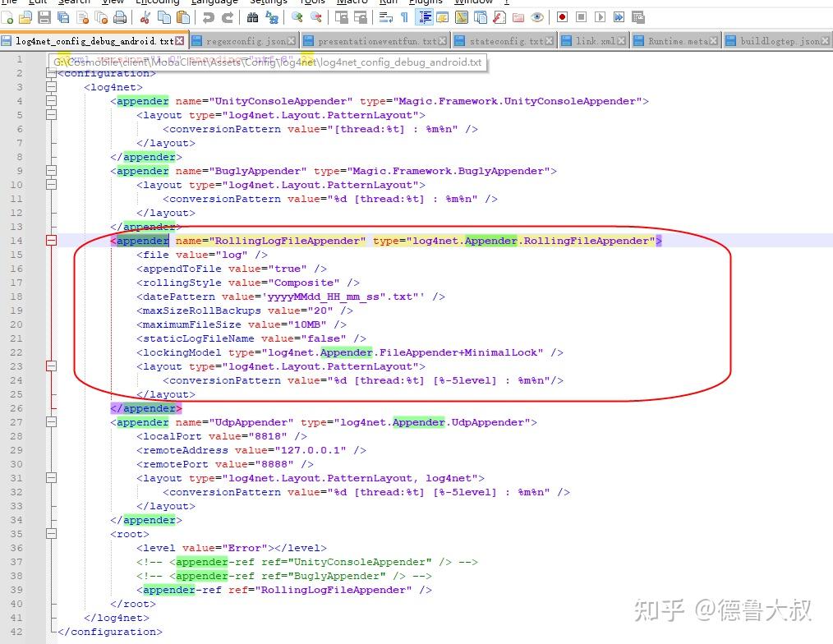Open the Document List panel icon
Screen dimensions: 833x644
click(x=481, y=17)
